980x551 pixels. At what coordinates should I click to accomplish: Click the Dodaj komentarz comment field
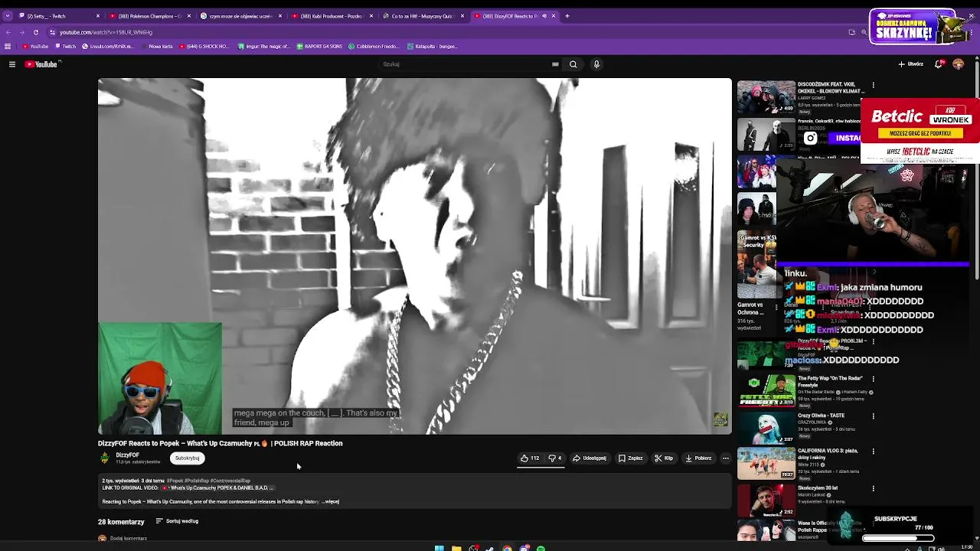[129, 538]
